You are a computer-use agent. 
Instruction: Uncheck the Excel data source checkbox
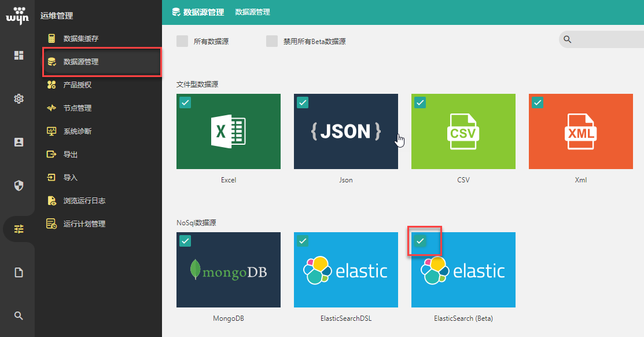(x=185, y=102)
